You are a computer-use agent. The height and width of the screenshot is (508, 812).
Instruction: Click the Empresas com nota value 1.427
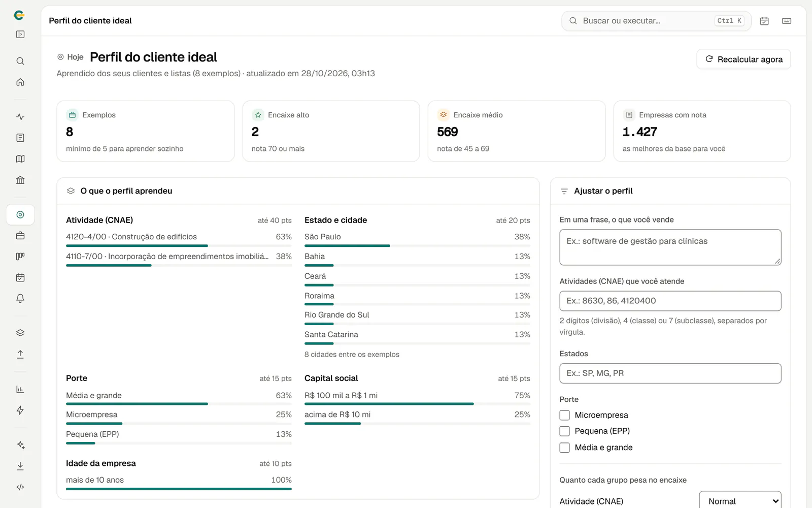coord(639,132)
